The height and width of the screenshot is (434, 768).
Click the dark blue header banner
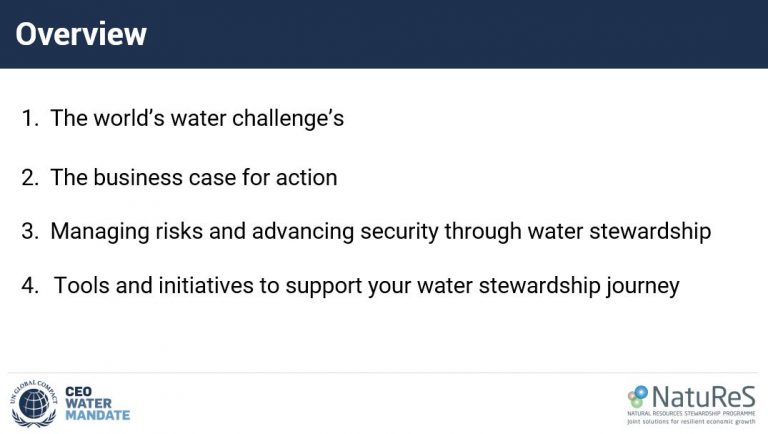tap(384, 34)
